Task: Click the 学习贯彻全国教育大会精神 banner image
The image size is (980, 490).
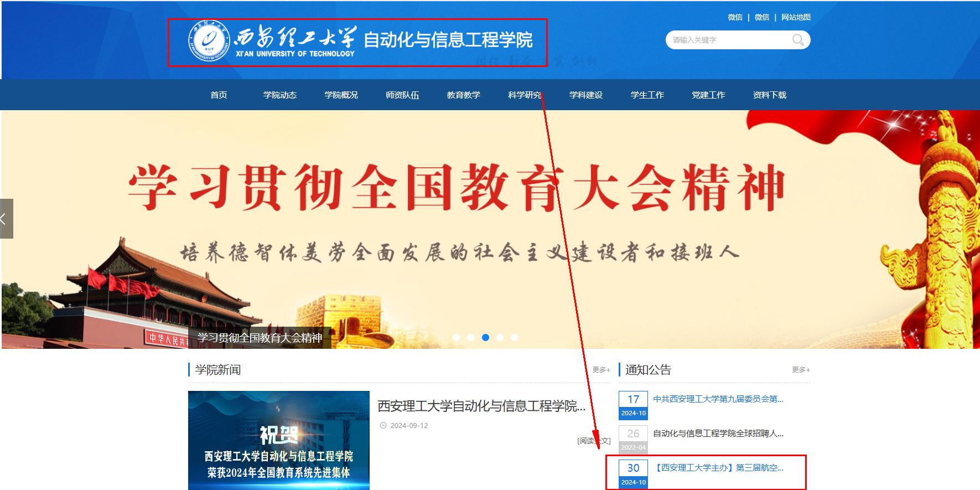Action: click(490, 229)
